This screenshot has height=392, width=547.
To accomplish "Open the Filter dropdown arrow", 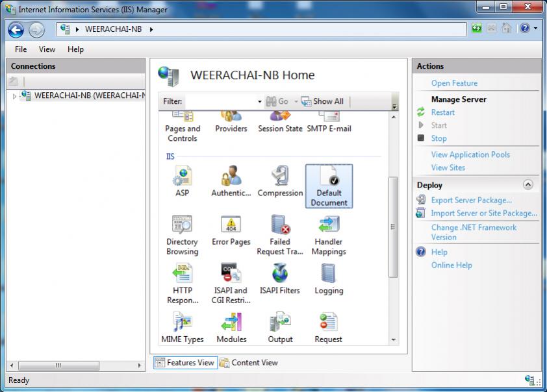I will (x=260, y=101).
